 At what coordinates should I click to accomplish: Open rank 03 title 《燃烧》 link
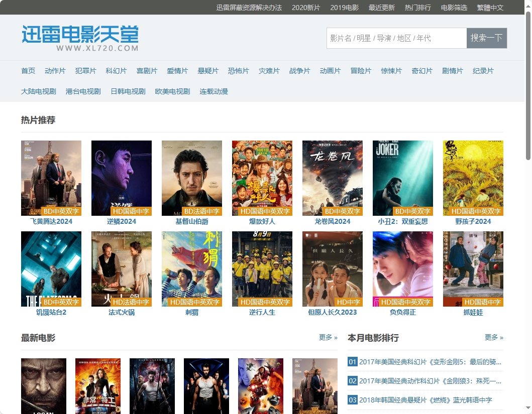425,400
